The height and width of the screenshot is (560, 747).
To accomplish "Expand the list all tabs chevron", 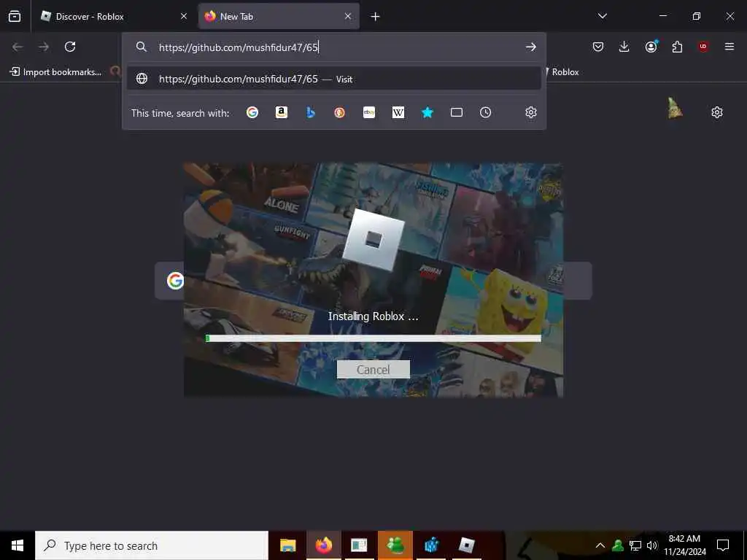I will 602,16.
